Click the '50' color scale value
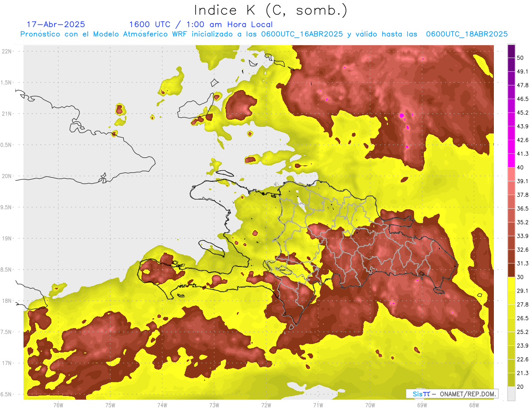The height and width of the screenshot is (411, 532). pyautogui.click(x=520, y=58)
